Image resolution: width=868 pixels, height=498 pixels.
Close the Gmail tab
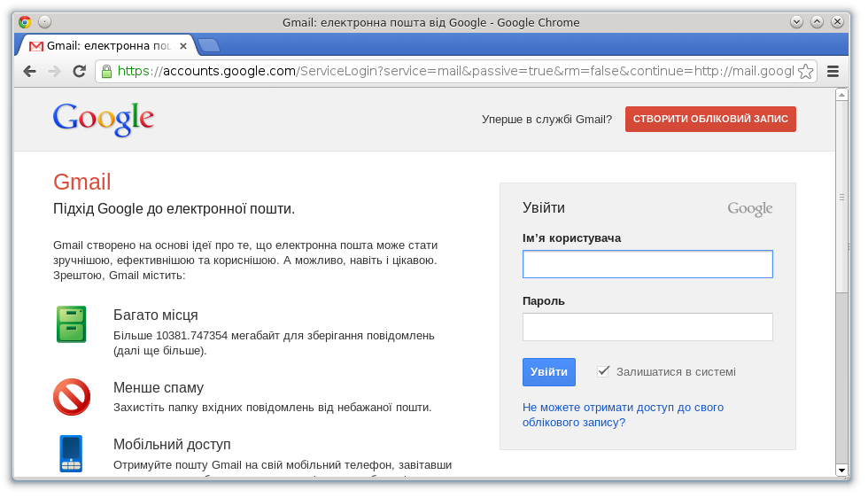(x=183, y=46)
